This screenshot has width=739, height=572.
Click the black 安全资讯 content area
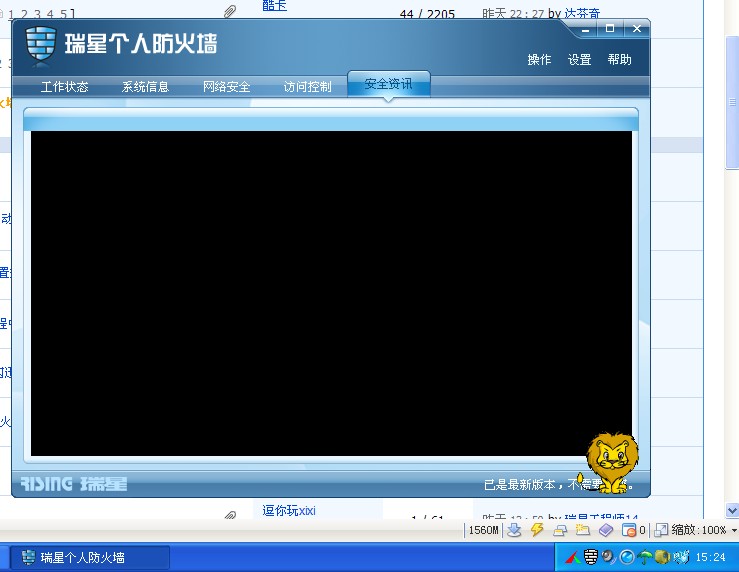coord(331,293)
